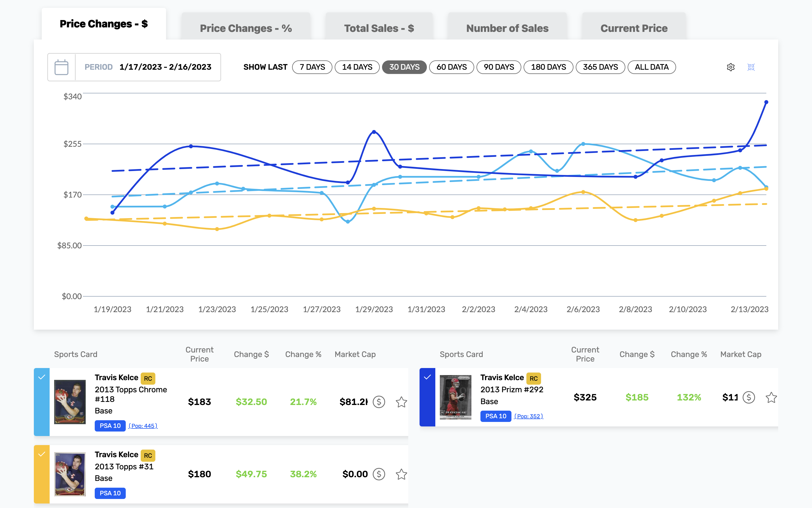Show last 14 DAYS of data
The image size is (812, 508).
[357, 67]
